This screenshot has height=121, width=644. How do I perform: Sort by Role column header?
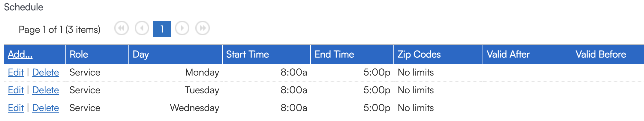point(79,54)
